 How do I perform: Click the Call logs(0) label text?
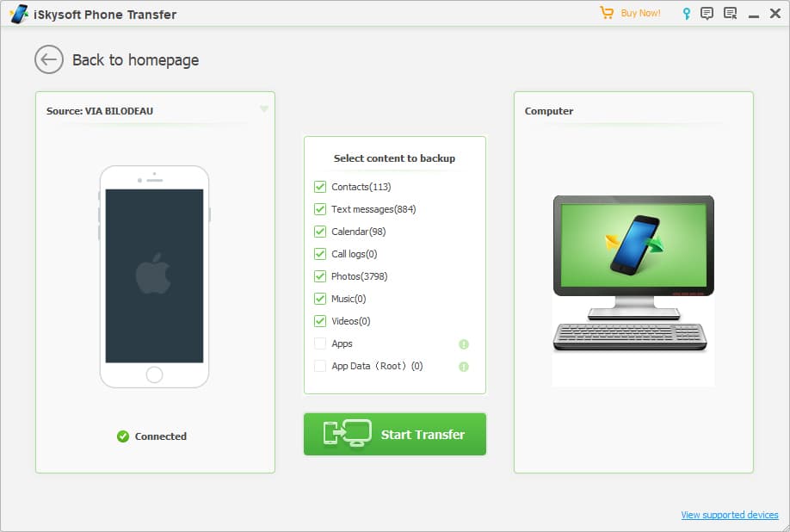click(355, 254)
